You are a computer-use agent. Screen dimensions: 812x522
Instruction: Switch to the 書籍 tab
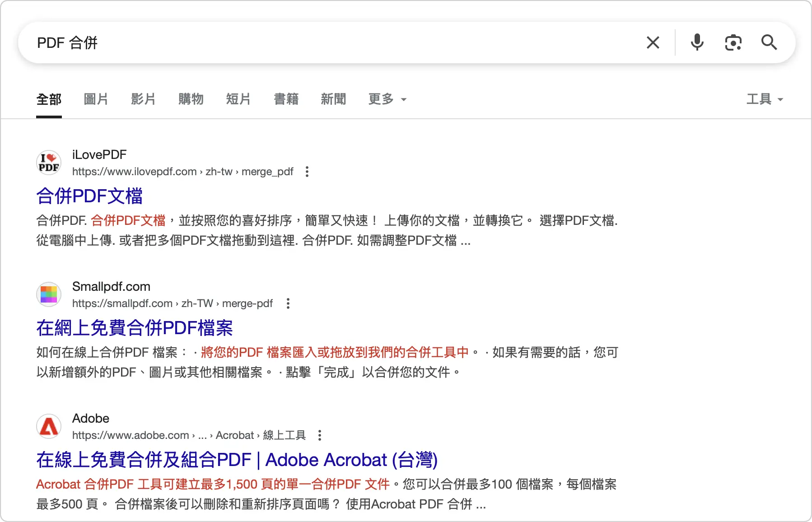tap(286, 99)
